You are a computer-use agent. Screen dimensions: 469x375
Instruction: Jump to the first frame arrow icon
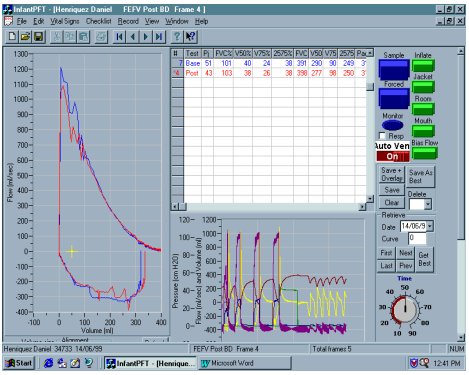[x=120, y=37]
